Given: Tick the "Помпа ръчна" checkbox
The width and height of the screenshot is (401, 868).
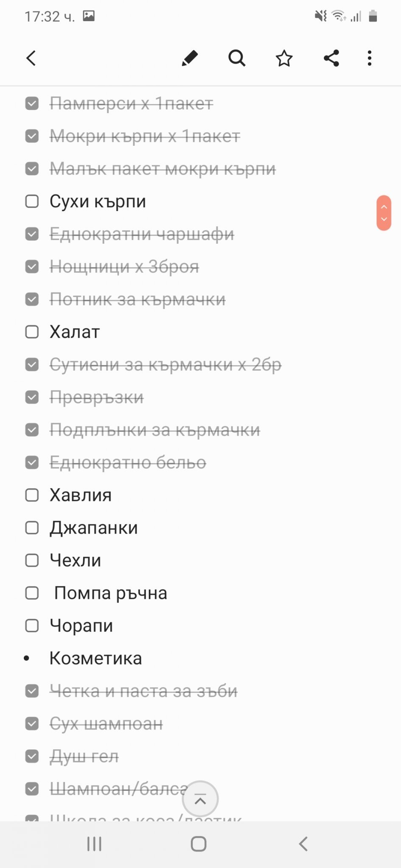Looking at the screenshot, I should click(x=32, y=593).
